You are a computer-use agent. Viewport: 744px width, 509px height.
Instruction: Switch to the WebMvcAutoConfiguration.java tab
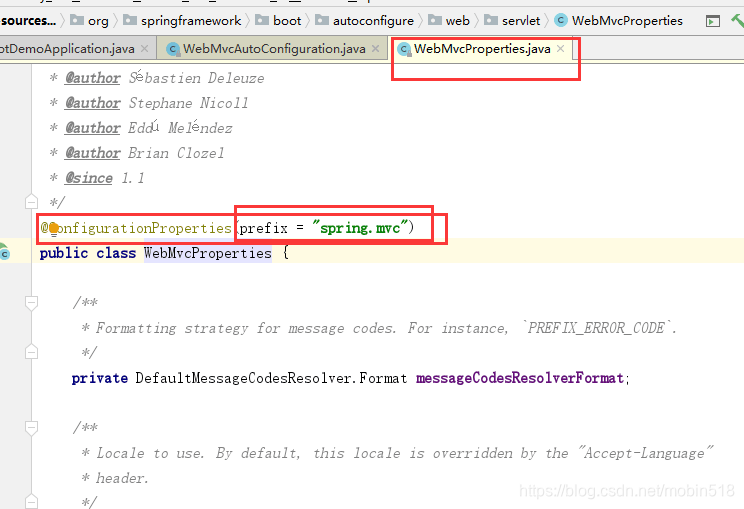pos(274,48)
